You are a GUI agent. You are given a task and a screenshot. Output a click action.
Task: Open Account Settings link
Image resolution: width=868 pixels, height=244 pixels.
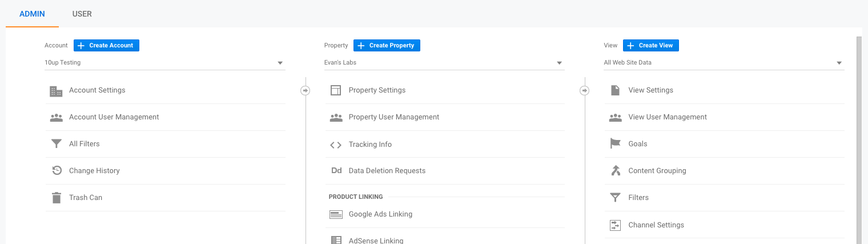[x=97, y=90]
